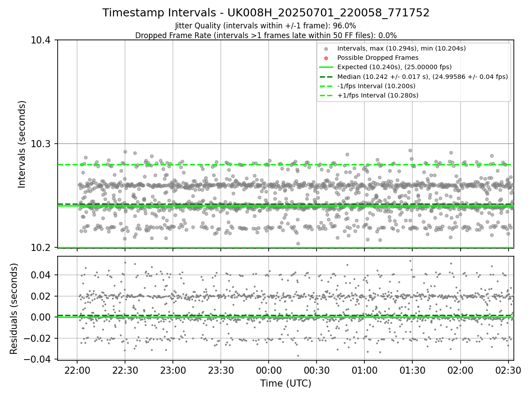The height and width of the screenshot is (399, 532).
Task: Click the '+1/fps Interval (10.280s)' legend entry
Action: (x=378, y=95)
